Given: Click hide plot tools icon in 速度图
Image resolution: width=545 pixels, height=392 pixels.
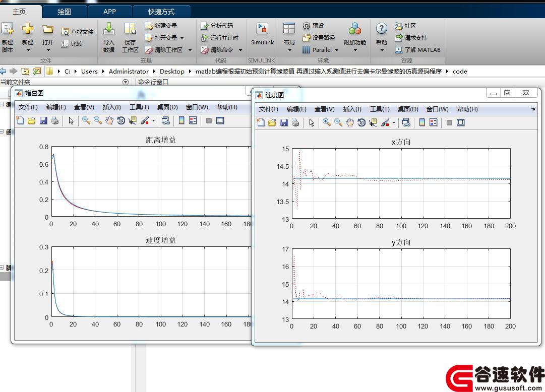Looking at the screenshot, I should click(x=449, y=122).
